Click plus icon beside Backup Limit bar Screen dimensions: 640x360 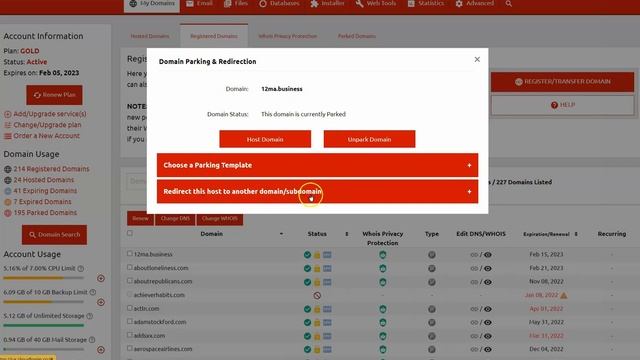click(101, 302)
